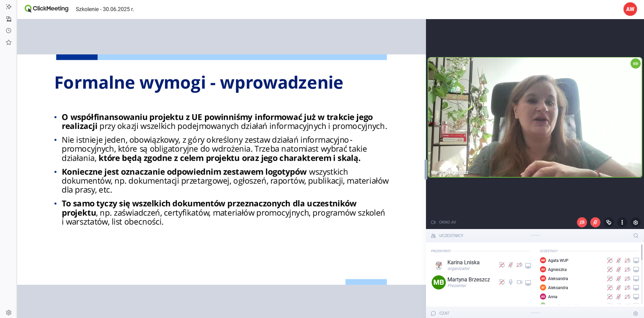The height and width of the screenshot is (318, 644).
Task: Open the three-dots more options menu in AV bar
Action: (x=622, y=222)
